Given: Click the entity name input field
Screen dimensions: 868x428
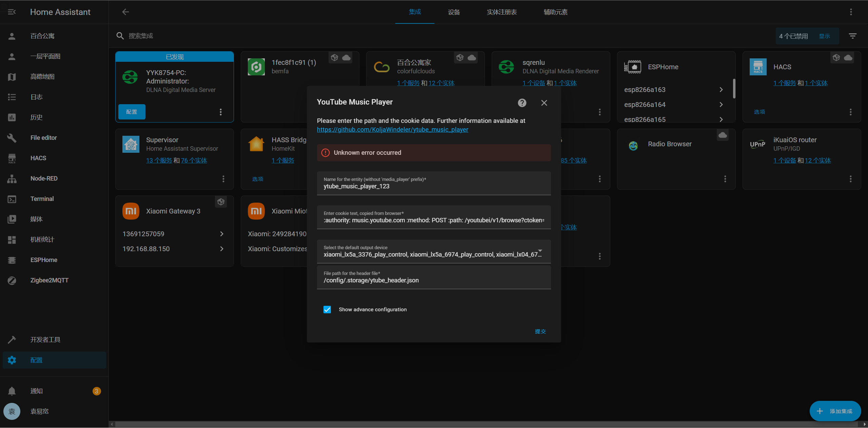Looking at the screenshot, I should pos(433,186).
